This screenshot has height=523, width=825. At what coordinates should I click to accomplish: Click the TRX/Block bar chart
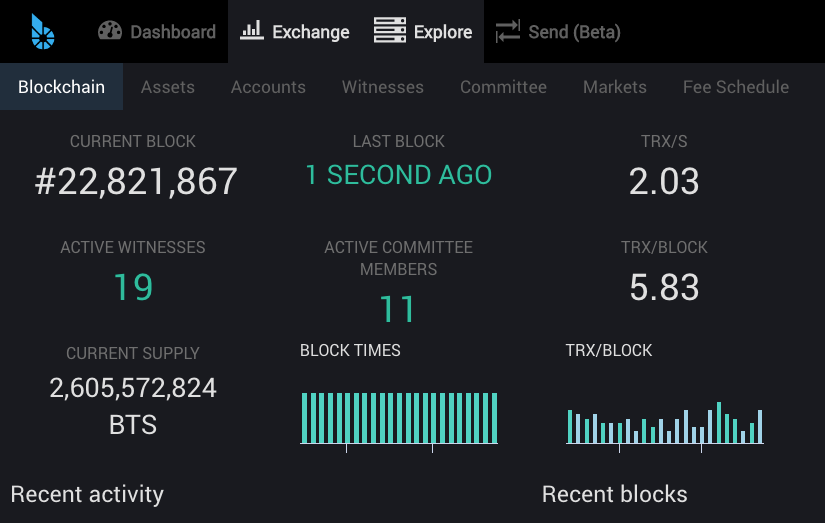(x=665, y=424)
